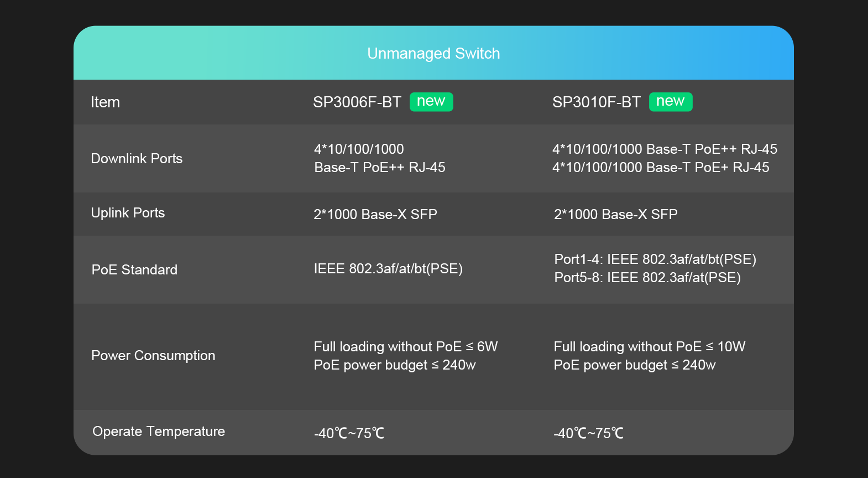The height and width of the screenshot is (478, 868).
Task: Click the Power Consumption row label
Action: tap(153, 356)
